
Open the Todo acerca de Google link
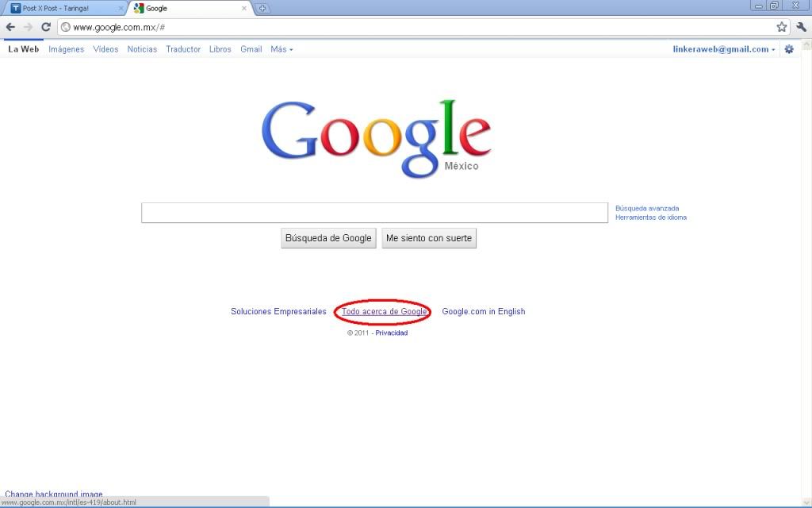[385, 311]
